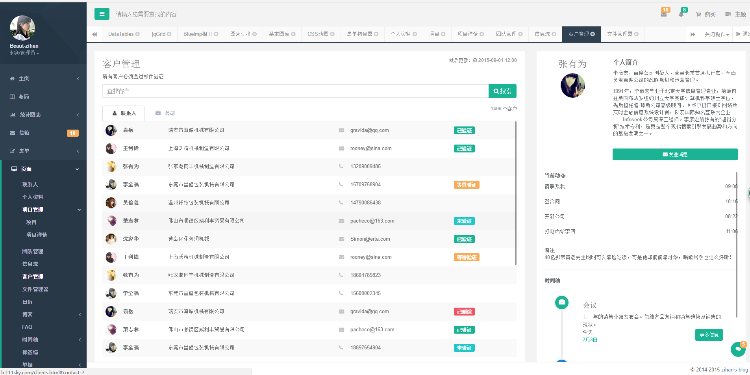Screen dimensions: 750x375
Task: Open 个人资料 in sidebar submenu
Action: coord(33,197)
